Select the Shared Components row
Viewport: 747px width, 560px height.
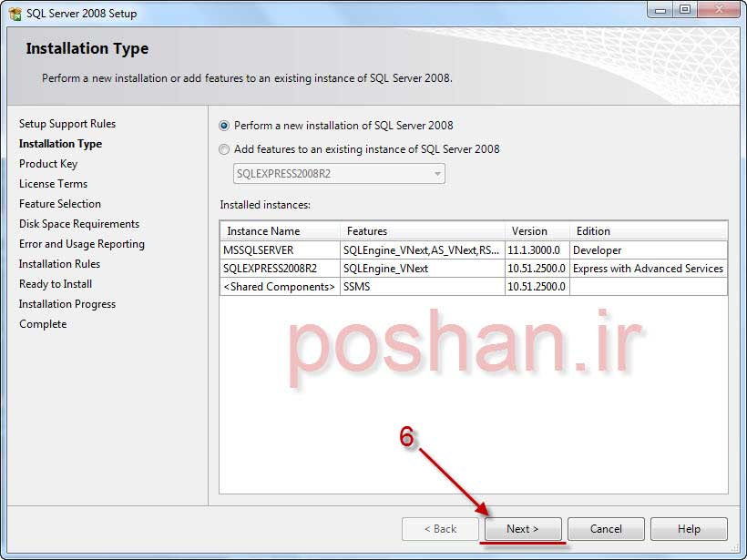tap(279, 287)
